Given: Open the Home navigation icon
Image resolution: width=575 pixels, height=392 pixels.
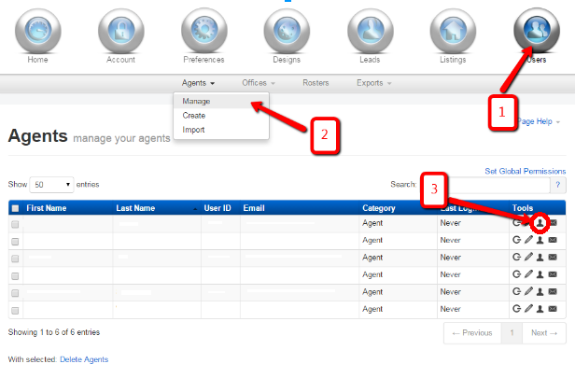Looking at the screenshot, I should click(x=37, y=31).
